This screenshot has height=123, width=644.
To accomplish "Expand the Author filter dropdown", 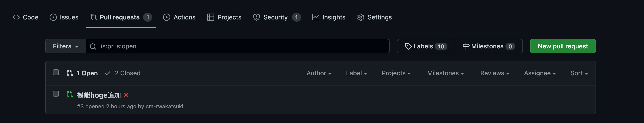I will pyautogui.click(x=319, y=73).
